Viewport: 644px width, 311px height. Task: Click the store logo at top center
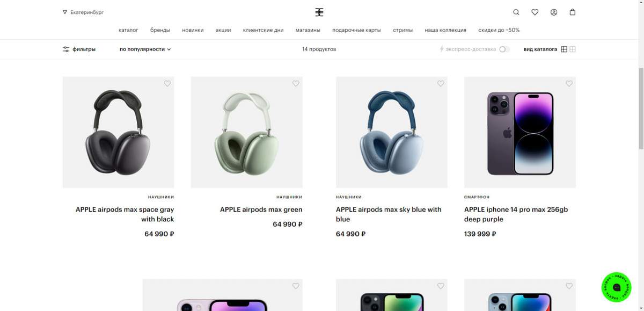point(319,12)
